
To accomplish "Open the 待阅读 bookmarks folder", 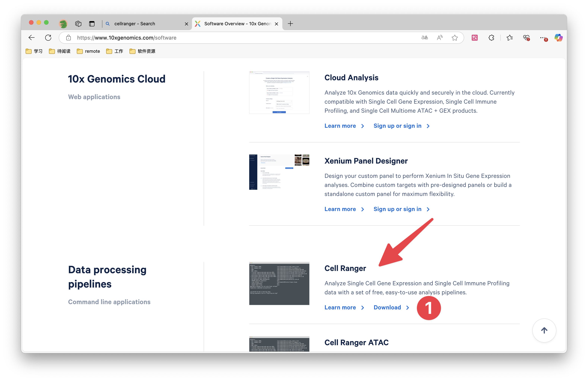I will coord(60,51).
